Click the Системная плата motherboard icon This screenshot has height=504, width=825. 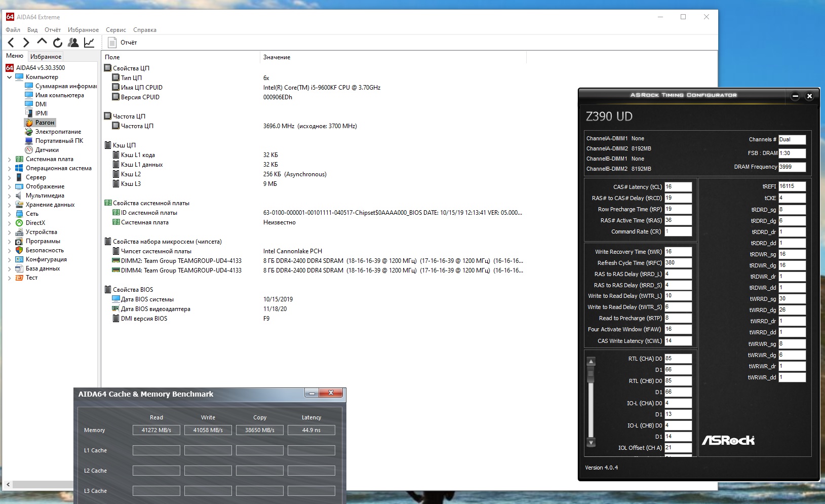click(19, 159)
